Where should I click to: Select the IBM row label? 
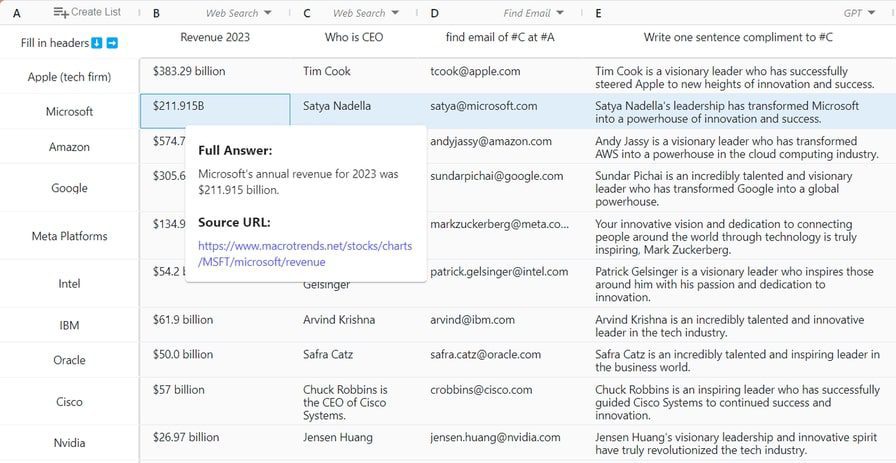click(x=69, y=326)
